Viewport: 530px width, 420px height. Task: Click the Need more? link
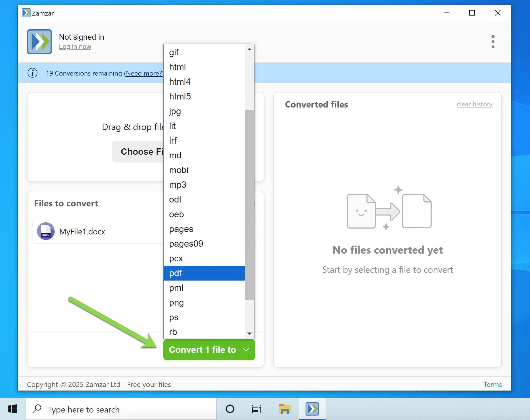144,73
